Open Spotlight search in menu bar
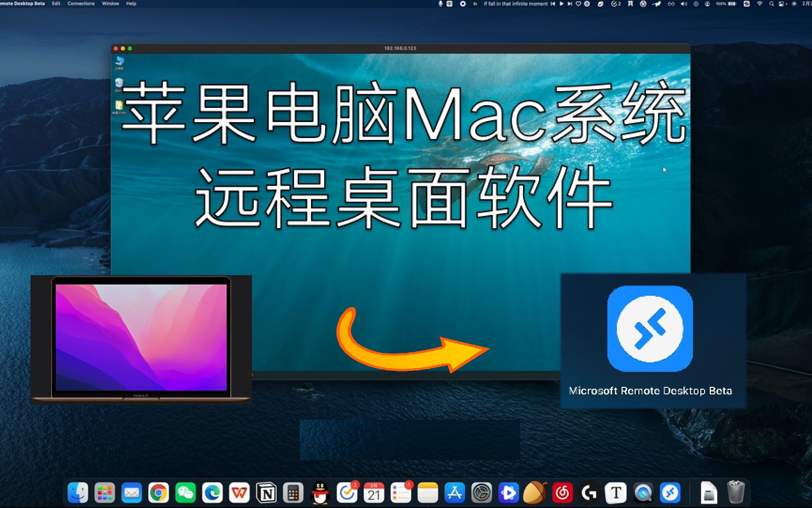The image size is (812, 508). (x=772, y=4)
